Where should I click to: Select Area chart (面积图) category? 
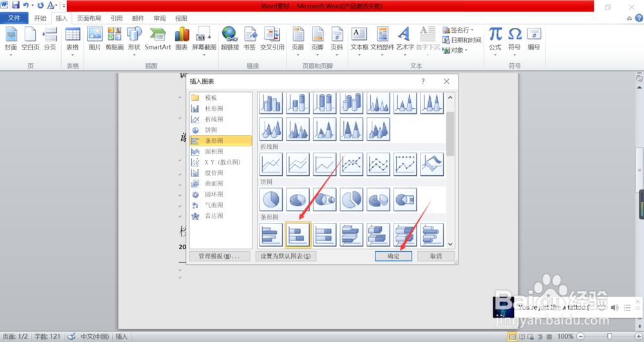(x=220, y=151)
